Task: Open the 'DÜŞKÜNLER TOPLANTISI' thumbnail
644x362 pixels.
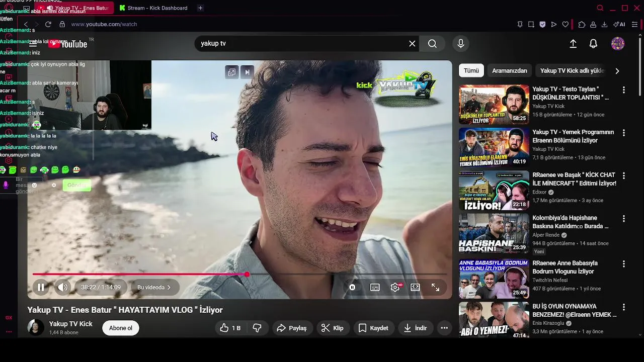Action: pos(494,105)
